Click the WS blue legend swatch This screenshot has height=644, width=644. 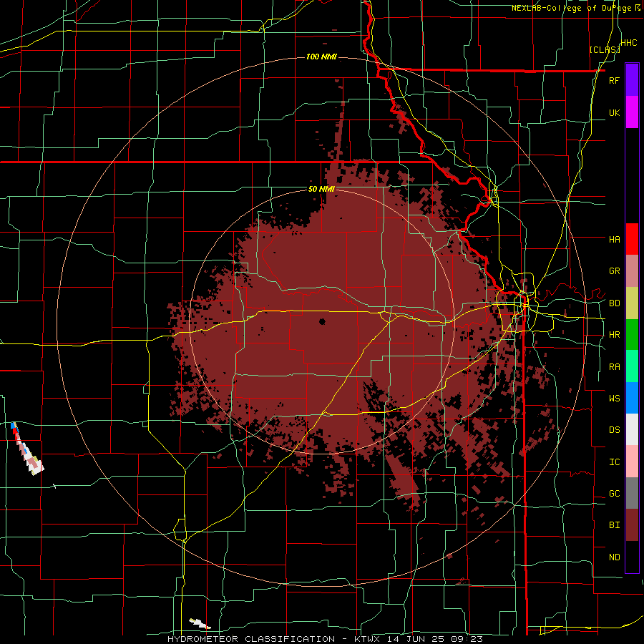(632, 398)
